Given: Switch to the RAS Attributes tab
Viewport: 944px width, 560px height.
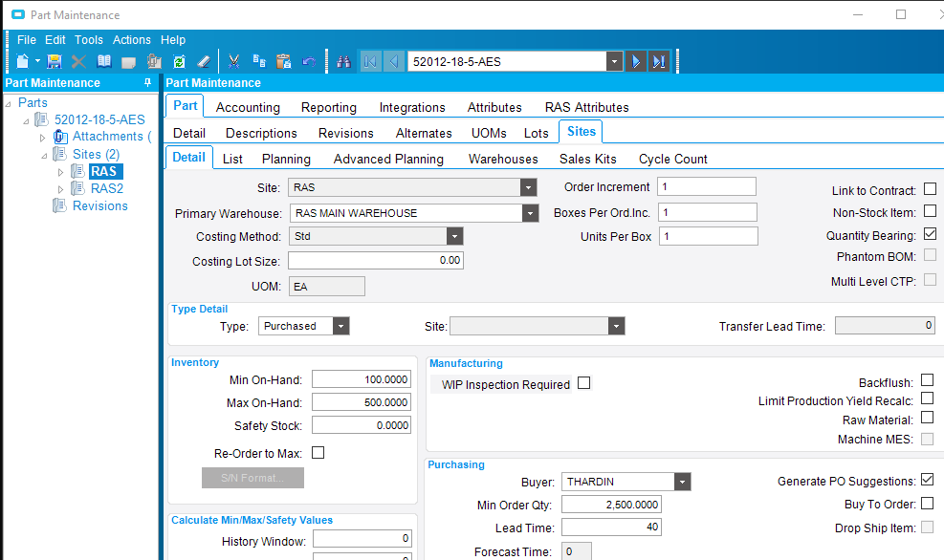Looking at the screenshot, I should tap(587, 107).
